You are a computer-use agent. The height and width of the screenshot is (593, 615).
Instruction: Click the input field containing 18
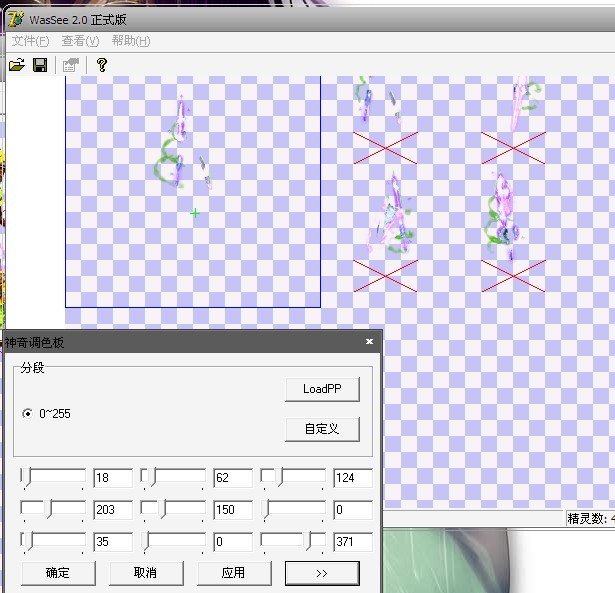tap(113, 478)
